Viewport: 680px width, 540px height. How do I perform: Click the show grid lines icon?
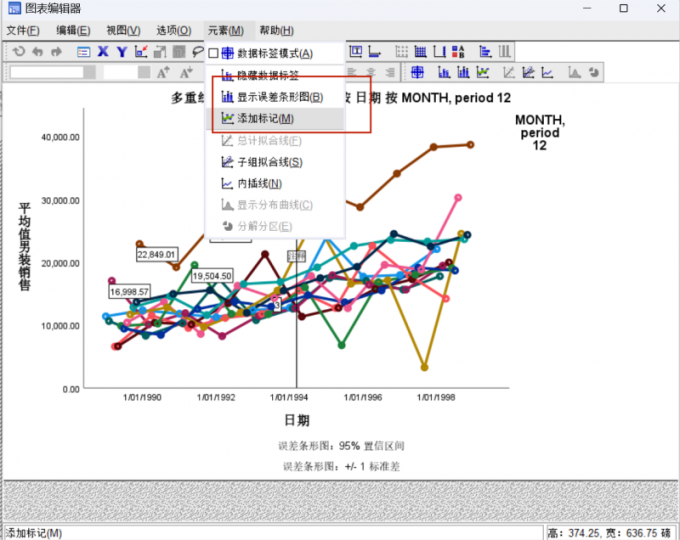(x=420, y=52)
